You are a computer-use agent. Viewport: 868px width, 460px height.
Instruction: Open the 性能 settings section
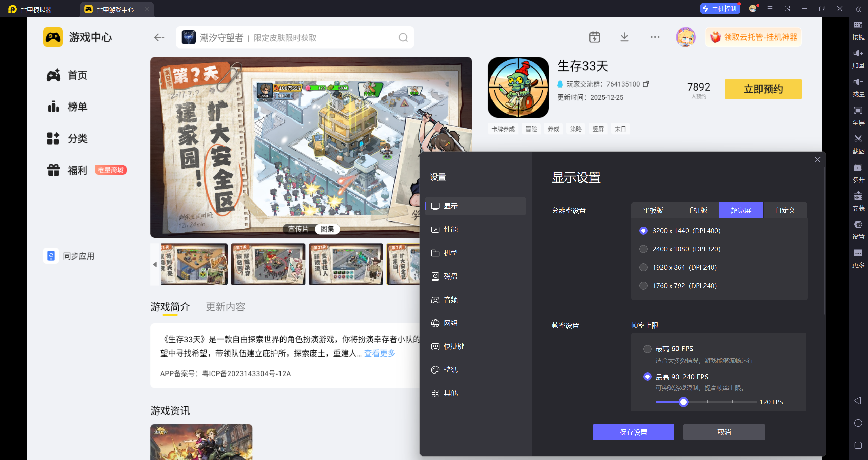point(451,229)
